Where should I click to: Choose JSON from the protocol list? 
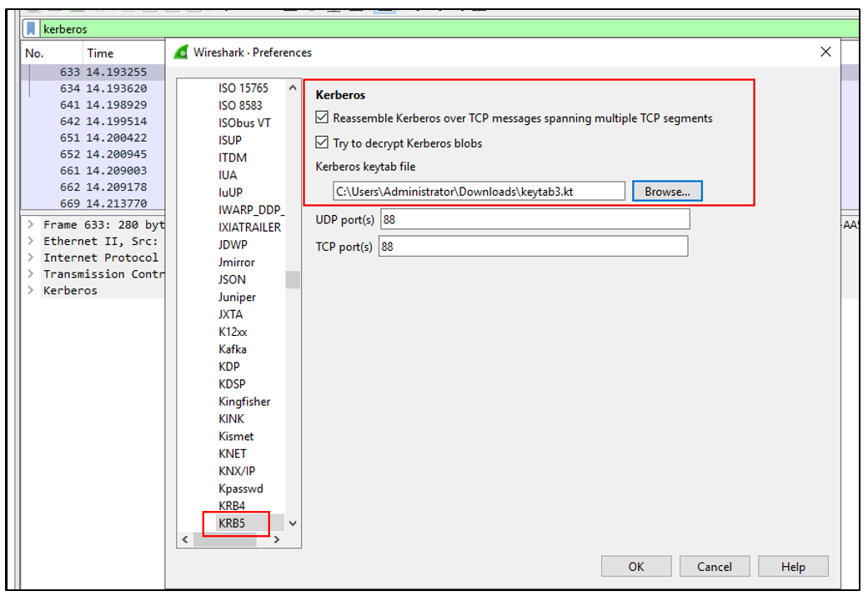[x=232, y=279]
